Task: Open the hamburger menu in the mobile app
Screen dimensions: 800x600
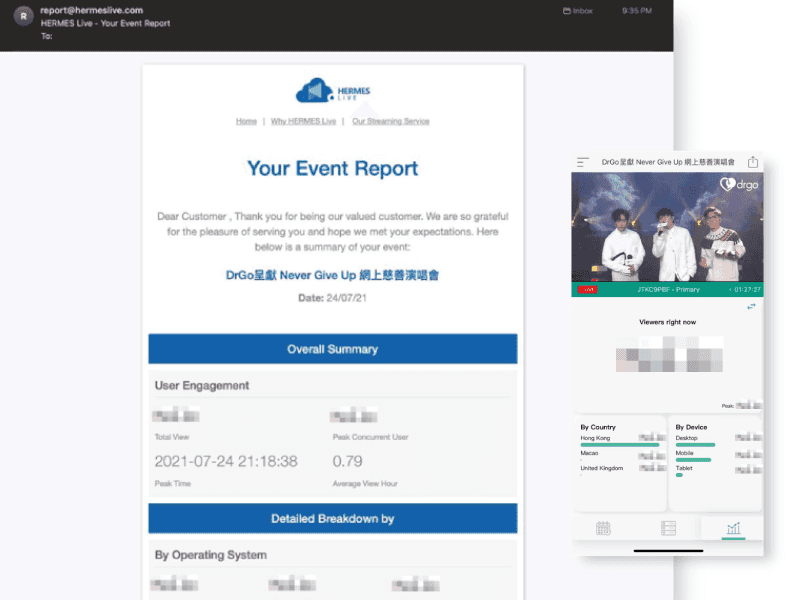Action: pos(583,162)
